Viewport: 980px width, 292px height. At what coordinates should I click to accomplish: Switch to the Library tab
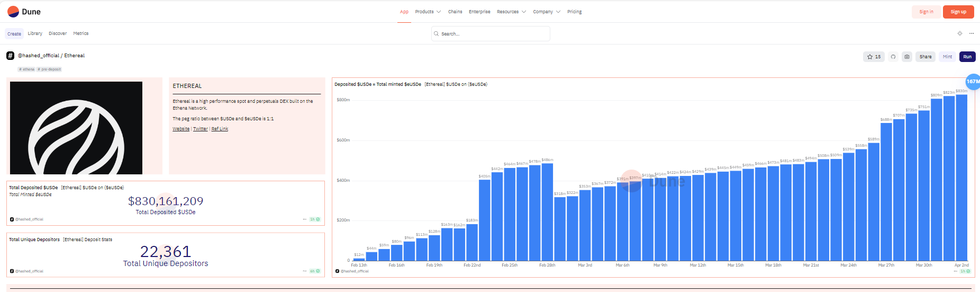click(x=35, y=33)
